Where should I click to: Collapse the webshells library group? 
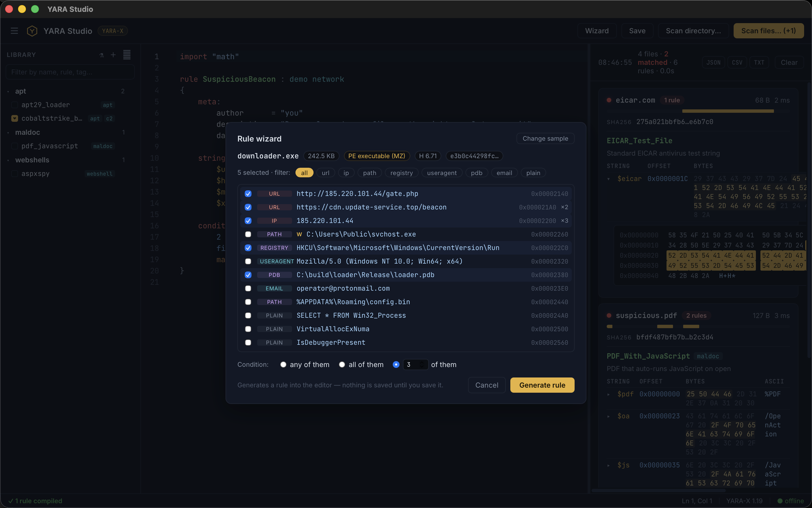coord(8,160)
